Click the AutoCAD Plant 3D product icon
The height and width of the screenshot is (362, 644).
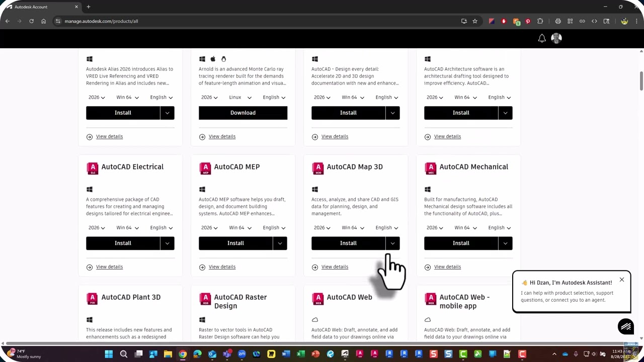pyautogui.click(x=92, y=299)
